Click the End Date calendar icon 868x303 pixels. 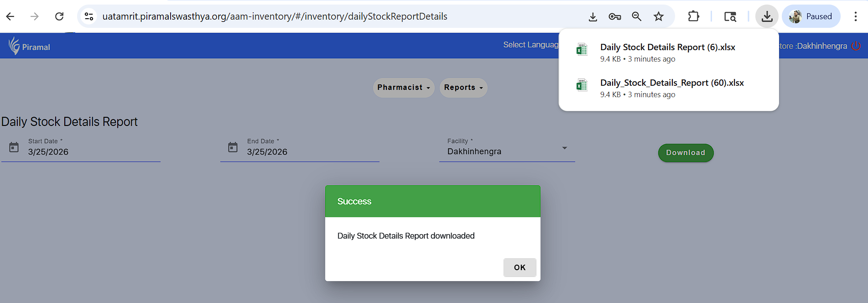[233, 147]
